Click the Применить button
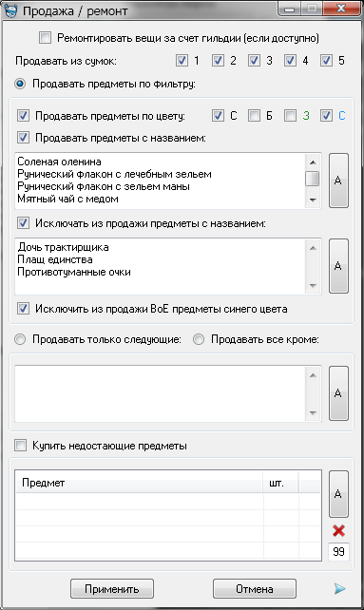 coord(112,589)
